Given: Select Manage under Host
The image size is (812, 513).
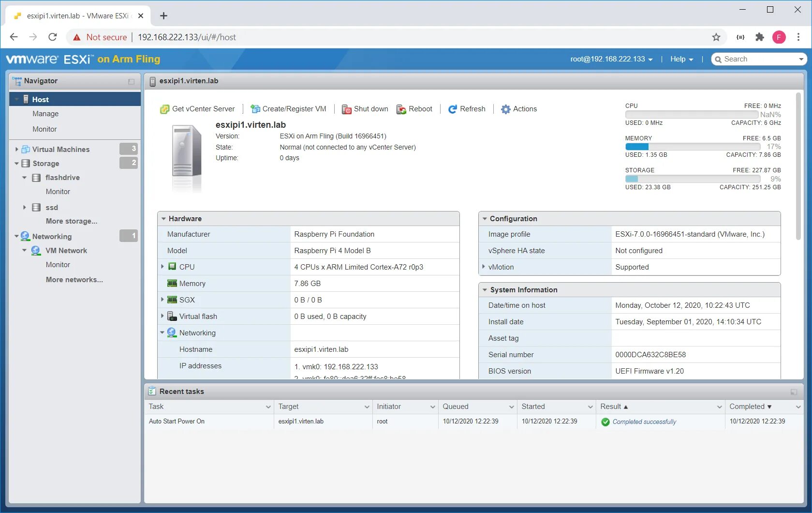Looking at the screenshot, I should pos(45,114).
